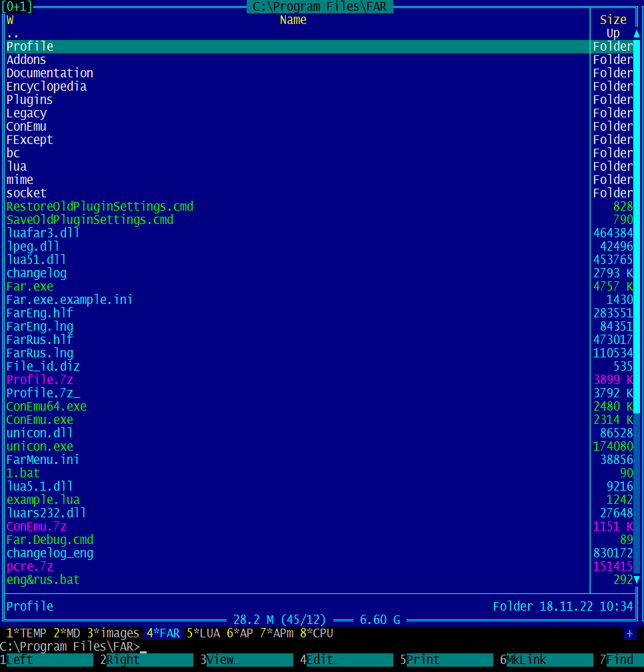Image resolution: width=644 pixels, height=672 pixels.
Task: Click the 7 Find function key button
Action: pos(622,659)
